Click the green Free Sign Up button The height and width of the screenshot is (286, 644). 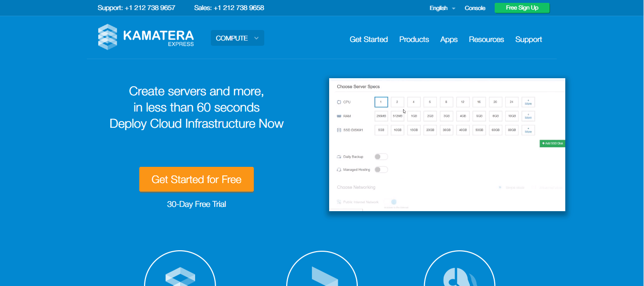click(x=522, y=8)
